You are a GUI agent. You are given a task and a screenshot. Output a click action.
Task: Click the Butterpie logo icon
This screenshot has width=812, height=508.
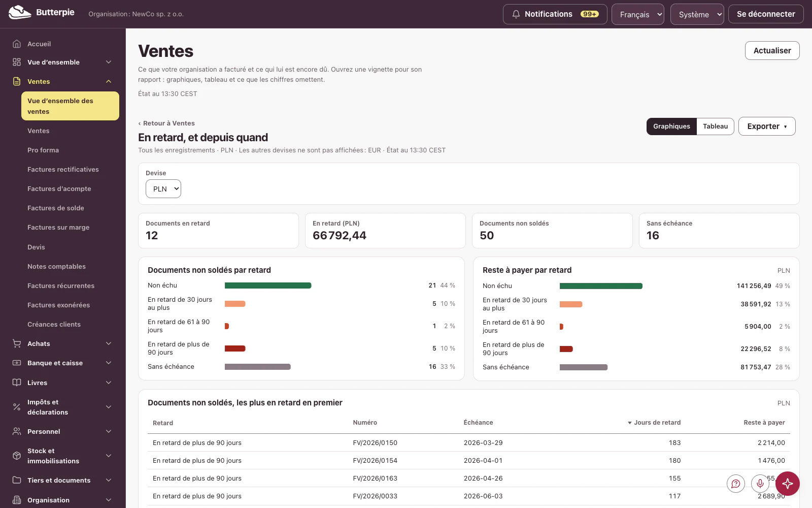[x=20, y=12]
